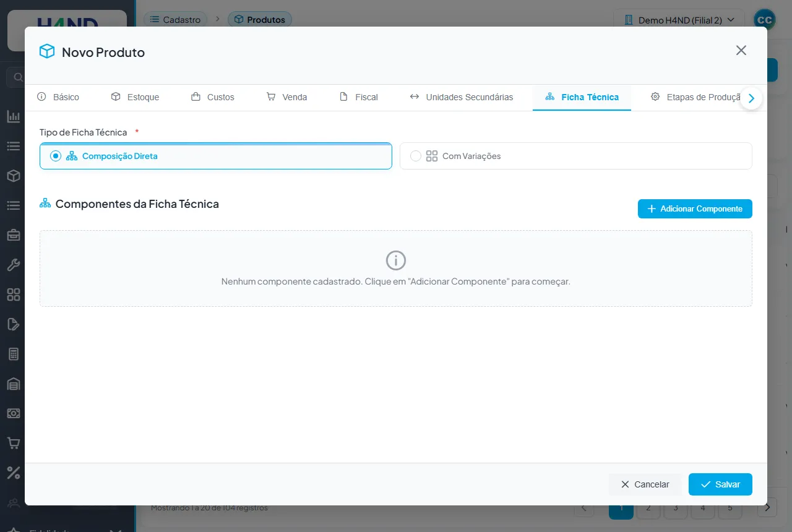Go to page 2 in the background pagination

click(648, 508)
